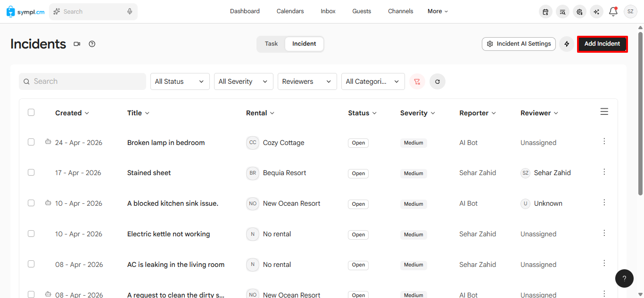Click the floating help question mark button

coord(624,278)
